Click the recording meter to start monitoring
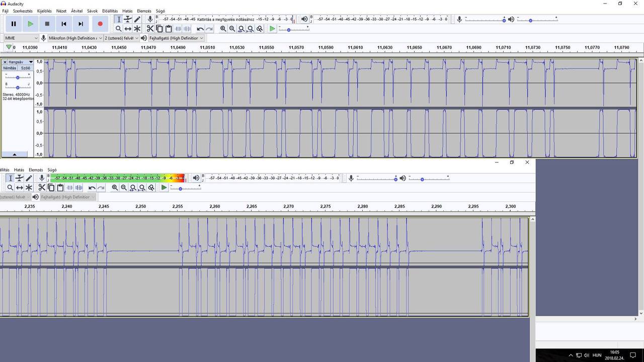 pos(226,19)
